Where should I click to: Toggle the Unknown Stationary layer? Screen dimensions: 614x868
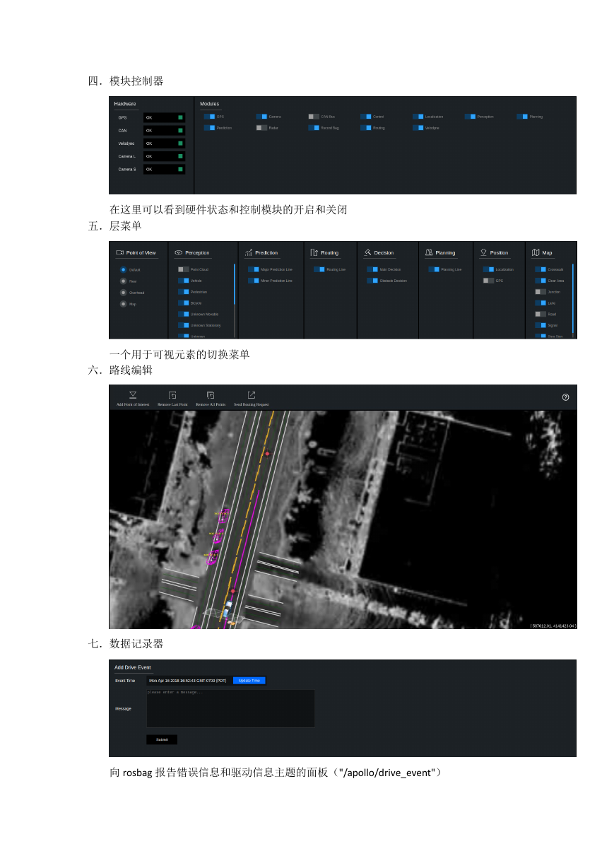(x=184, y=325)
